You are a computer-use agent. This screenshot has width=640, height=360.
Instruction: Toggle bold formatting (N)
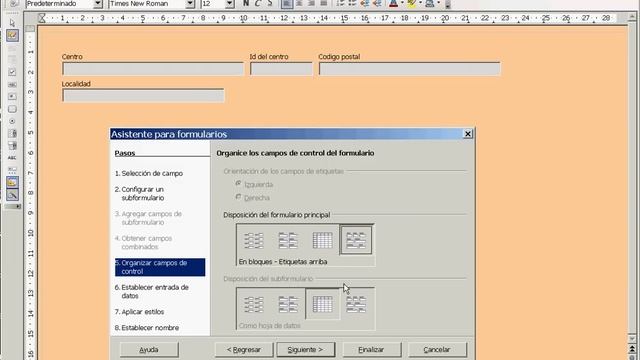(x=246, y=3)
